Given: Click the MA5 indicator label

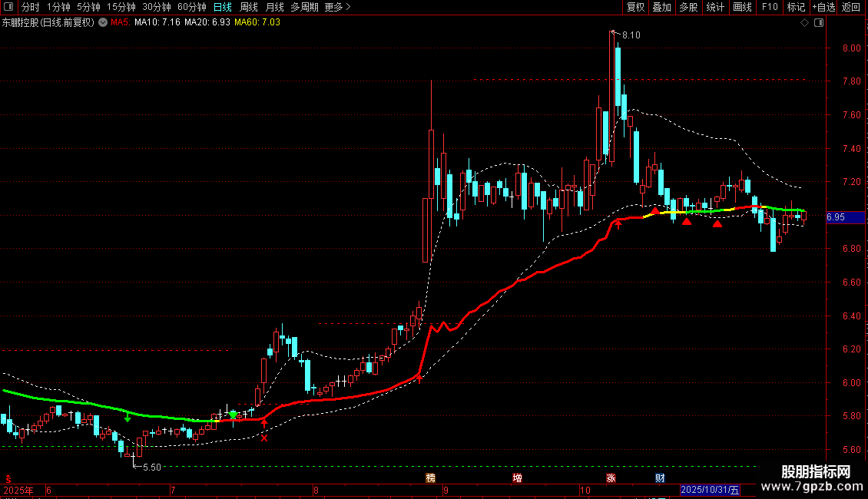Looking at the screenshot, I should 120,22.
